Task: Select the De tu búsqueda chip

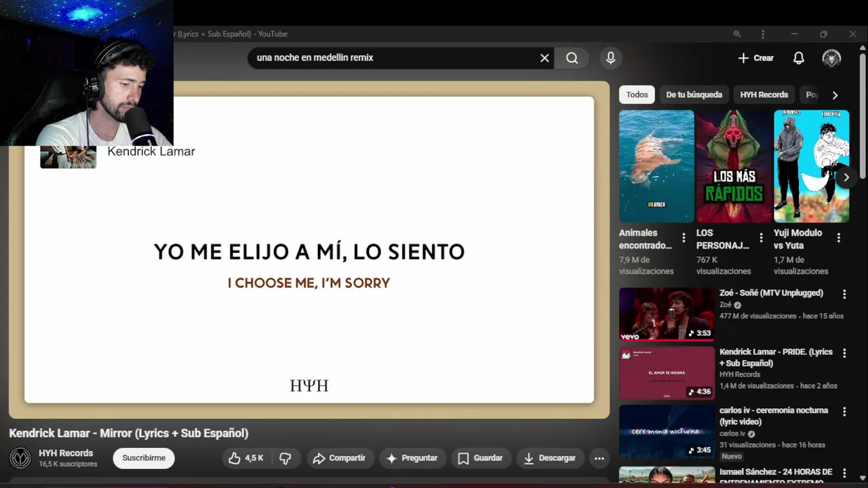Action: pyautogui.click(x=694, y=95)
